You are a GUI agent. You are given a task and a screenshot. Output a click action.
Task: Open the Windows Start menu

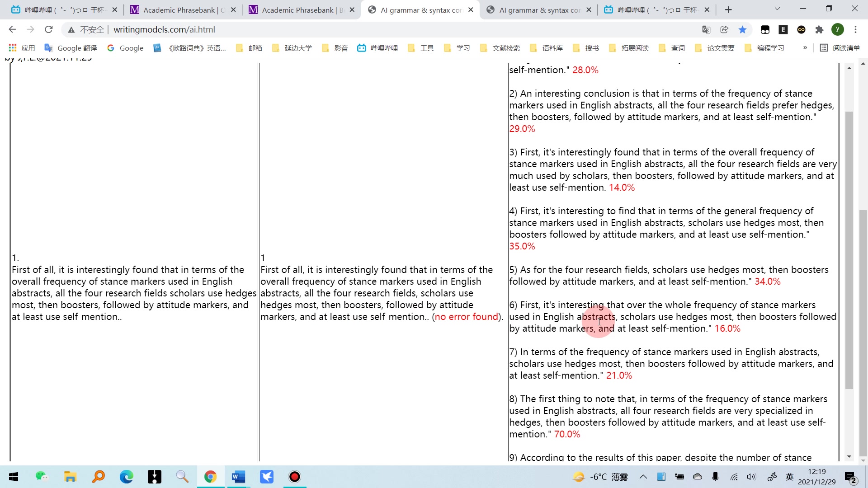tap(14, 477)
